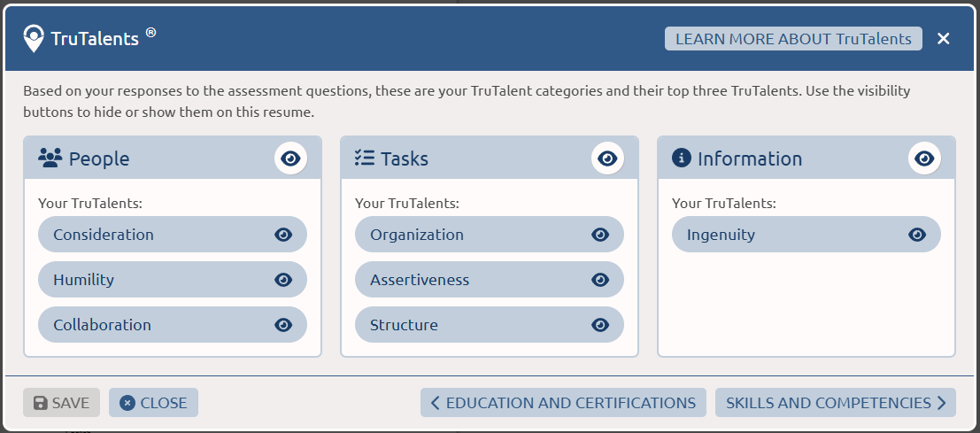
Task: Save the TruTalents settings
Action: 61,403
